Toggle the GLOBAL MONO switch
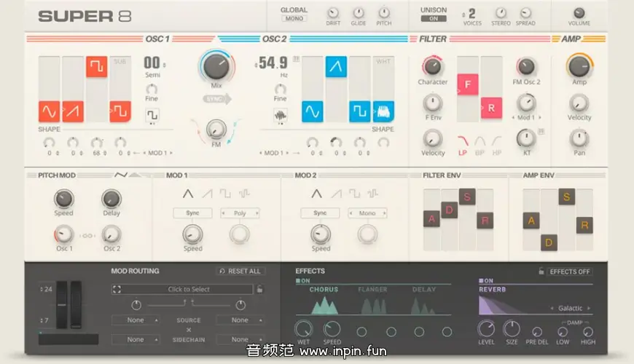Image resolution: width=634 pixels, height=364 pixels. pos(294,18)
